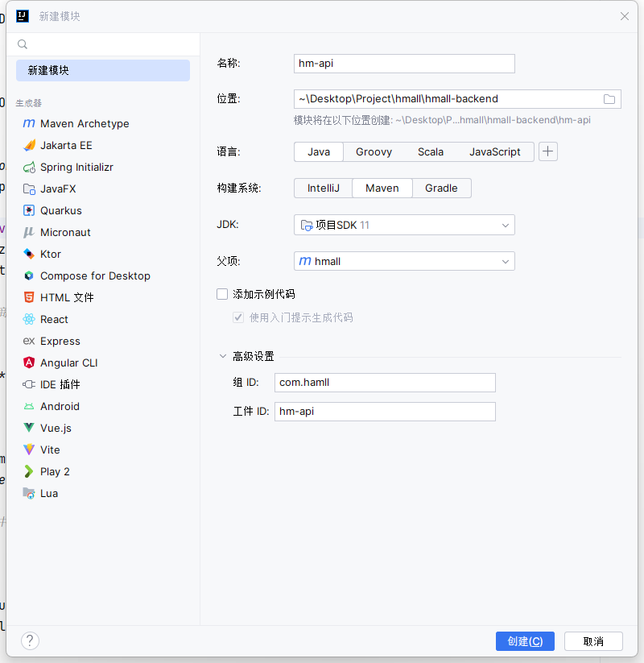Set language to JavaScript
The width and height of the screenshot is (644, 663).
click(x=495, y=151)
